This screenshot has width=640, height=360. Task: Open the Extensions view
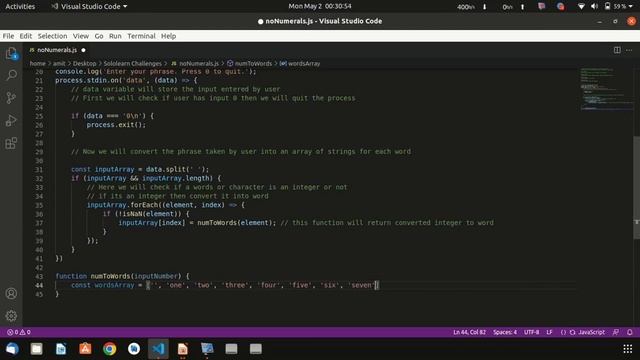coord(11,143)
